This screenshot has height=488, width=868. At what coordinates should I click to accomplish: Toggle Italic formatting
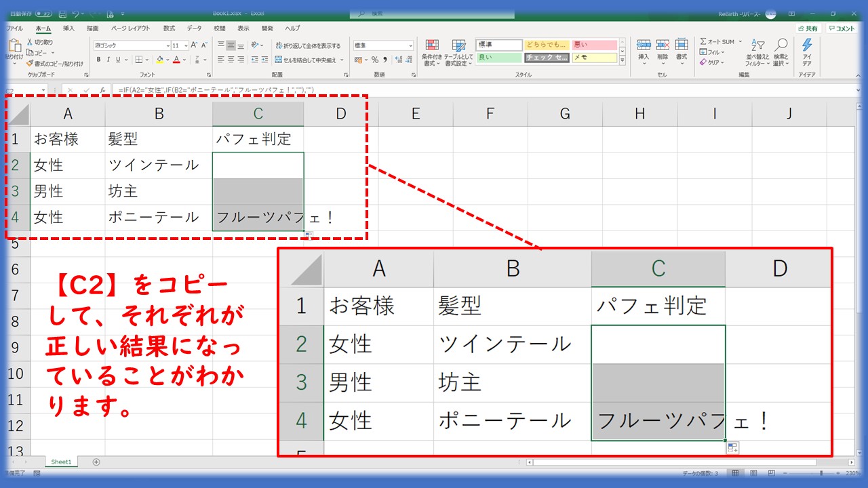pos(107,60)
